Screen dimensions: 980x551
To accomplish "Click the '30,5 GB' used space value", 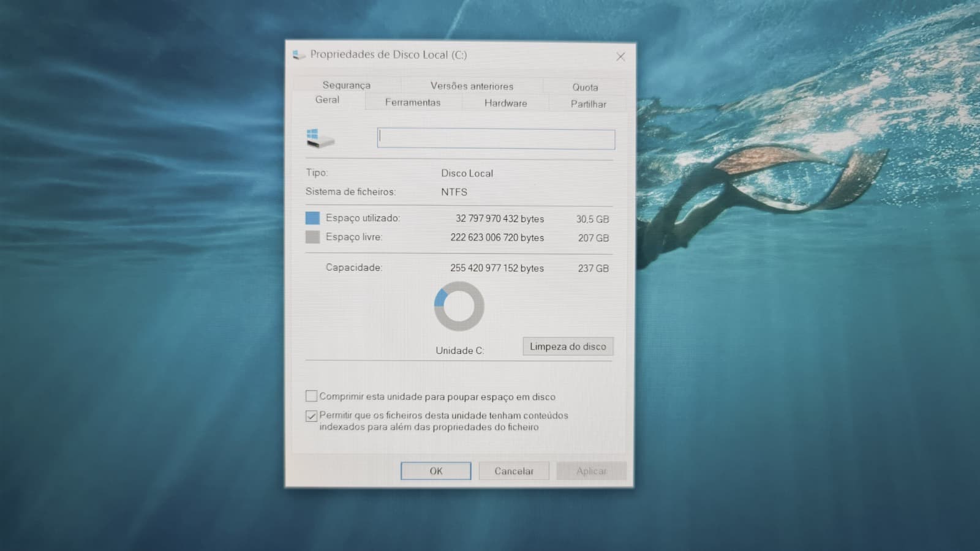I will 592,219.
